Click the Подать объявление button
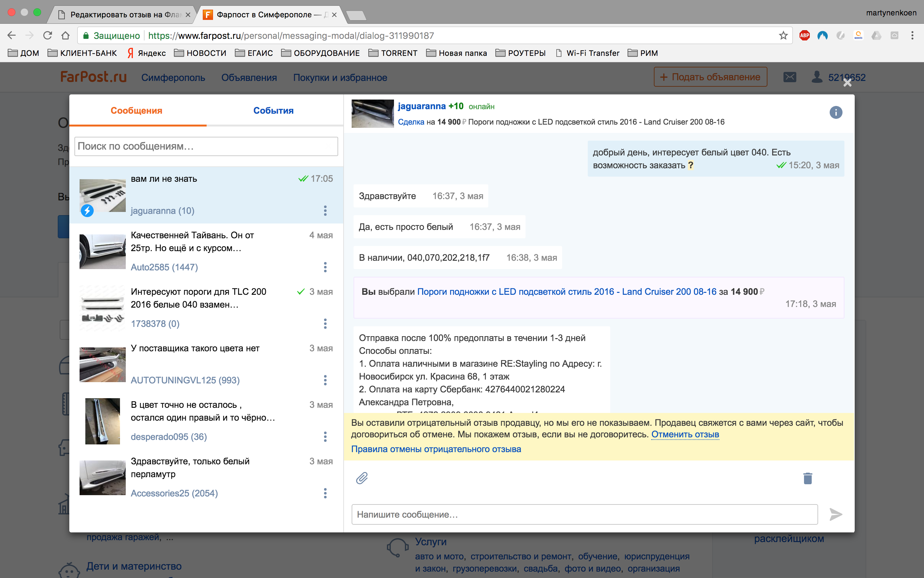The height and width of the screenshot is (578, 924). [710, 77]
